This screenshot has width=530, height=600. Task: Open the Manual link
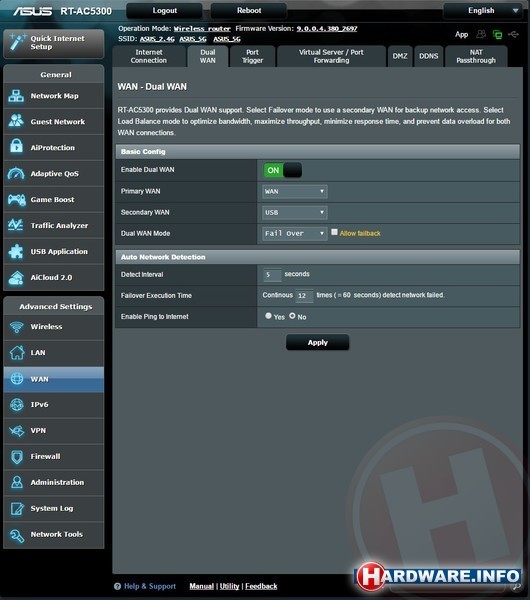click(x=202, y=586)
